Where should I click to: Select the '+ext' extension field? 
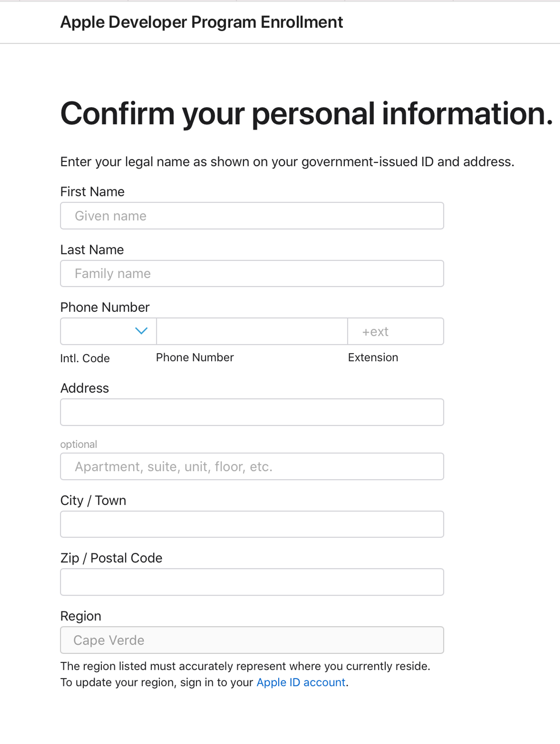395,331
